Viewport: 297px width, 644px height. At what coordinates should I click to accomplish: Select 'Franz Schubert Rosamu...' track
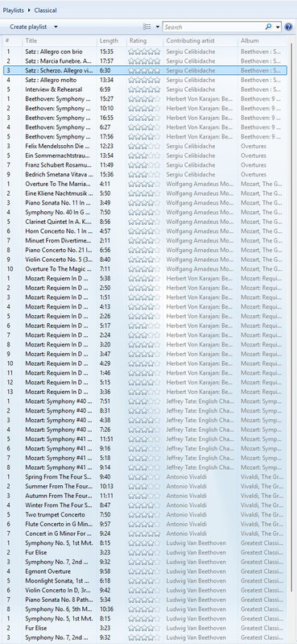[x=145, y=165]
